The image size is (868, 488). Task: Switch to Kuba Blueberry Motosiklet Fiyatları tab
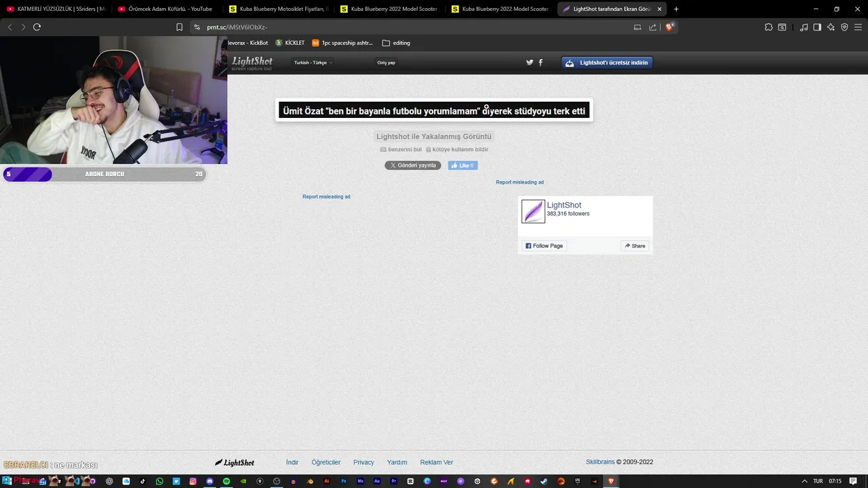tap(278, 9)
